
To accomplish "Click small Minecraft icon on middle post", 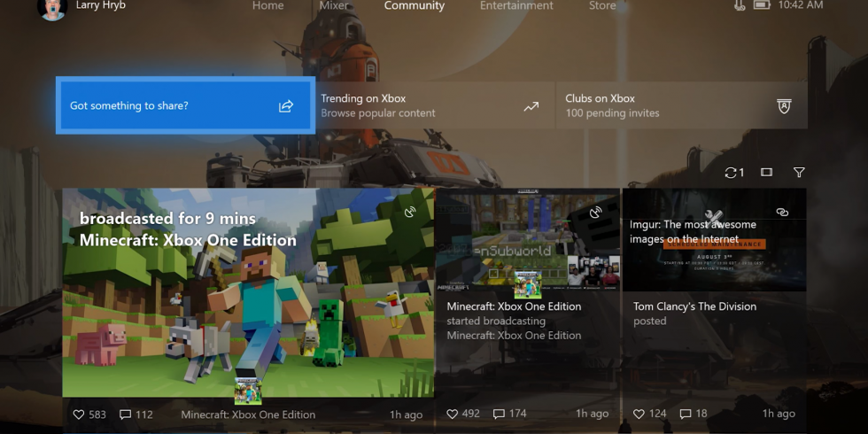I will [528, 284].
